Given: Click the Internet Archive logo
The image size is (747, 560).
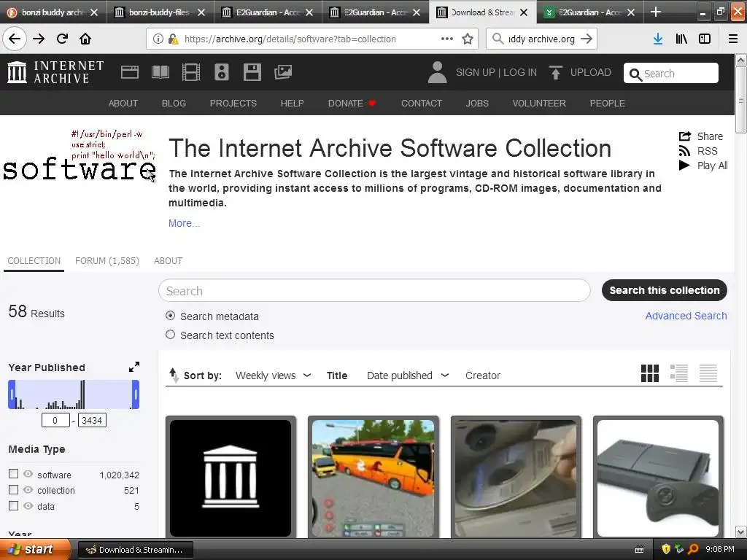Looking at the screenshot, I should coord(55,72).
